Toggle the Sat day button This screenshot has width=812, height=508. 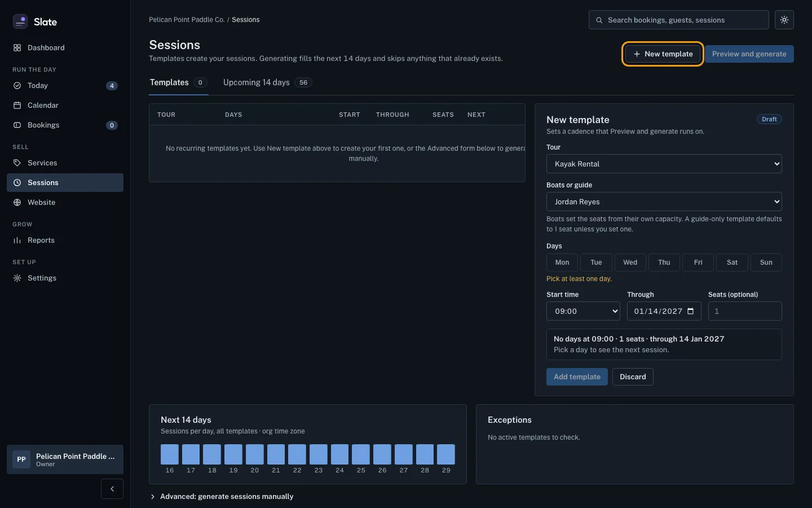click(x=732, y=262)
